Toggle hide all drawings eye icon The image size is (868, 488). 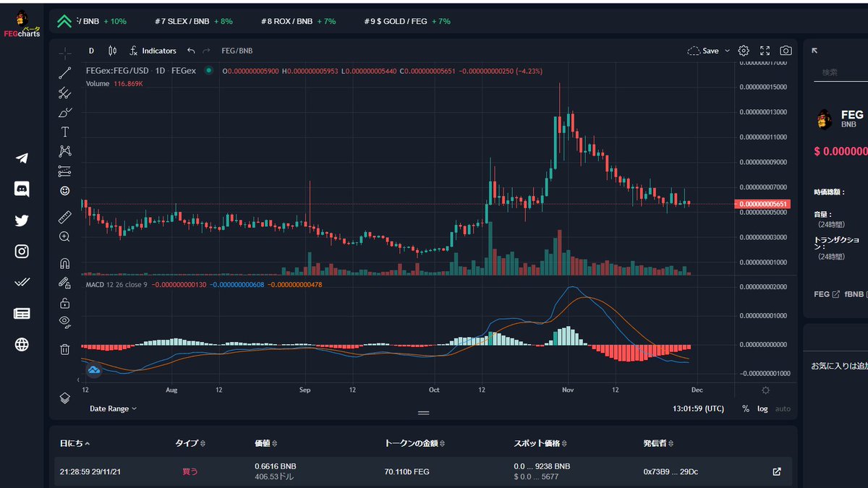[x=64, y=322]
